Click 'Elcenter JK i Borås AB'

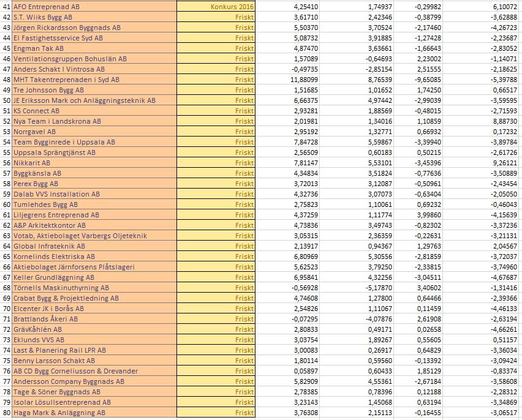[94, 309]
